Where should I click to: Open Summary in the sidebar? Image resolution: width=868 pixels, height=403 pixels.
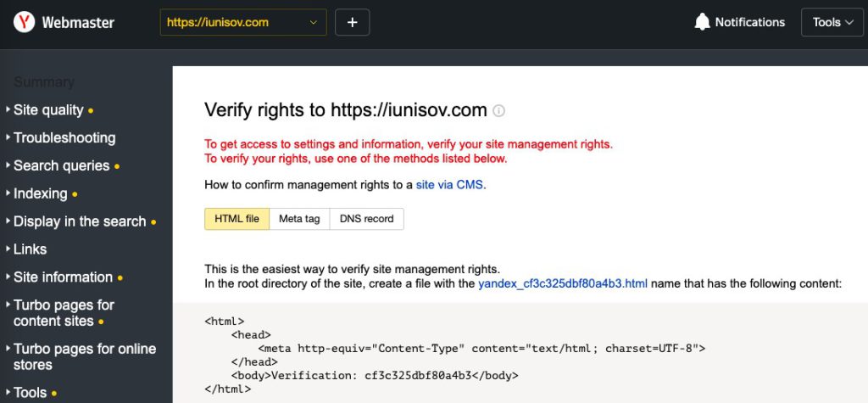(44, 82)
